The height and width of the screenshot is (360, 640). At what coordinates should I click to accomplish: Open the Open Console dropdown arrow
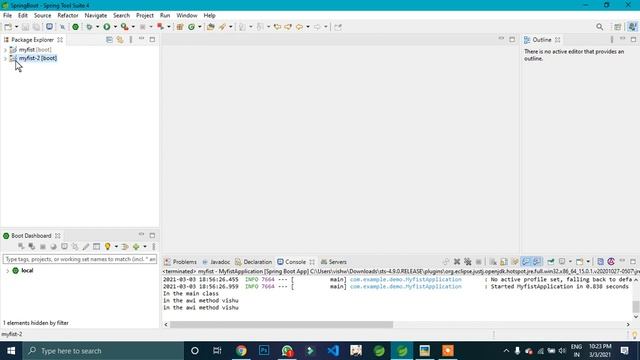[588, 262]
